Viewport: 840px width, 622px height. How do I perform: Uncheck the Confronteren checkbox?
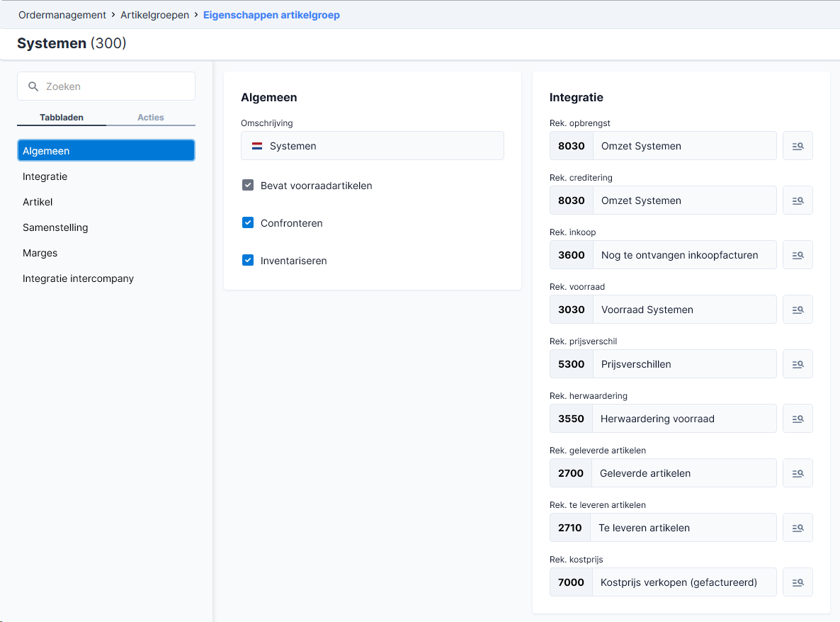247,223
